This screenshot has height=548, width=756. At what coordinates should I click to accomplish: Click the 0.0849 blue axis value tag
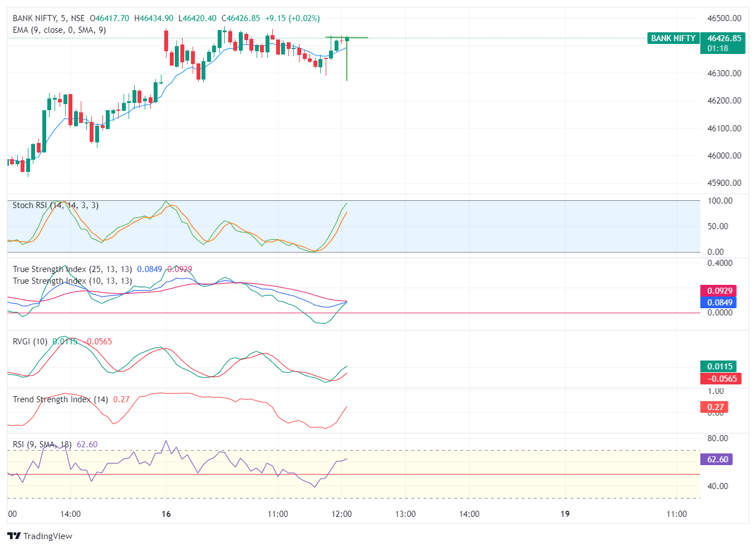(718, 303)
